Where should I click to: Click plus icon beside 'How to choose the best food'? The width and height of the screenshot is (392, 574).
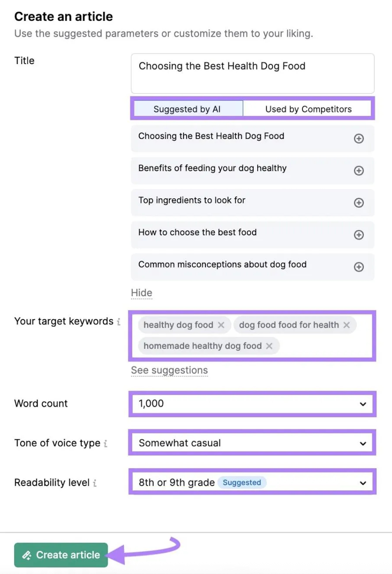point(359,235)
